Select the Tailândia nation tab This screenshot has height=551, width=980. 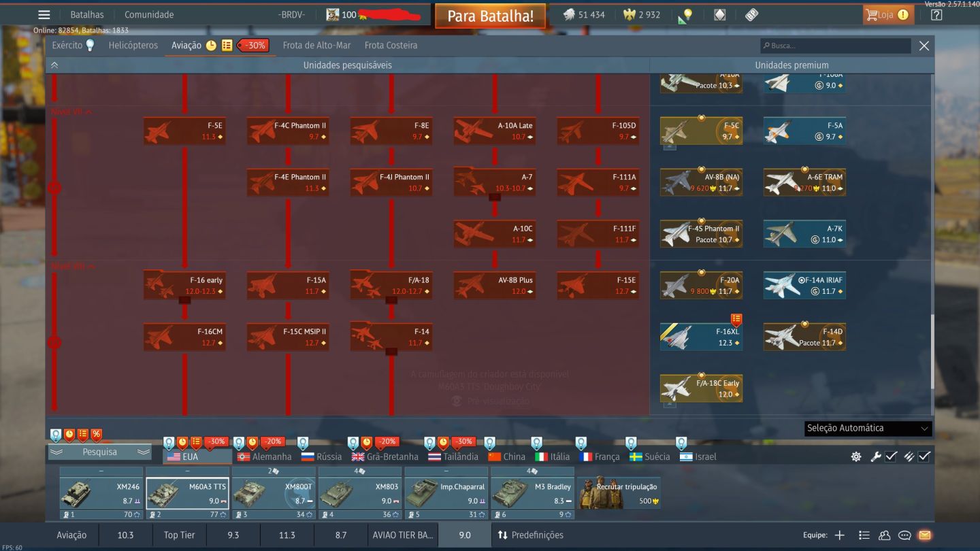pos(453,457)
